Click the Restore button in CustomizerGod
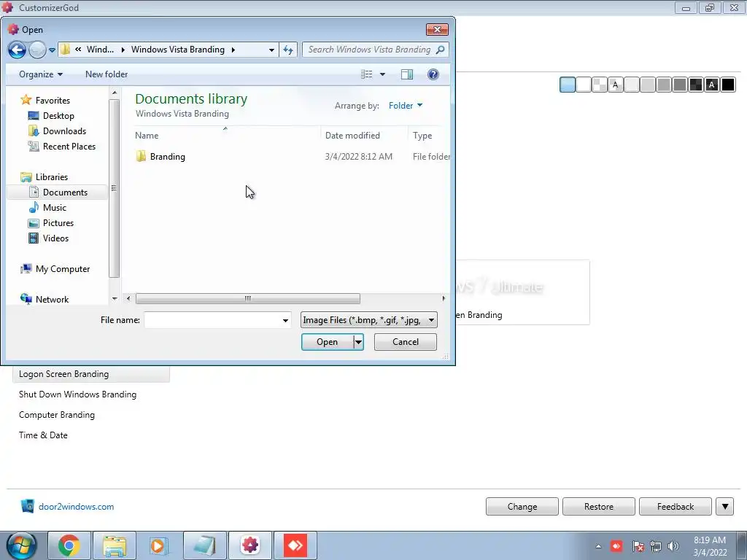747x560 pixels. pos(599,507)
